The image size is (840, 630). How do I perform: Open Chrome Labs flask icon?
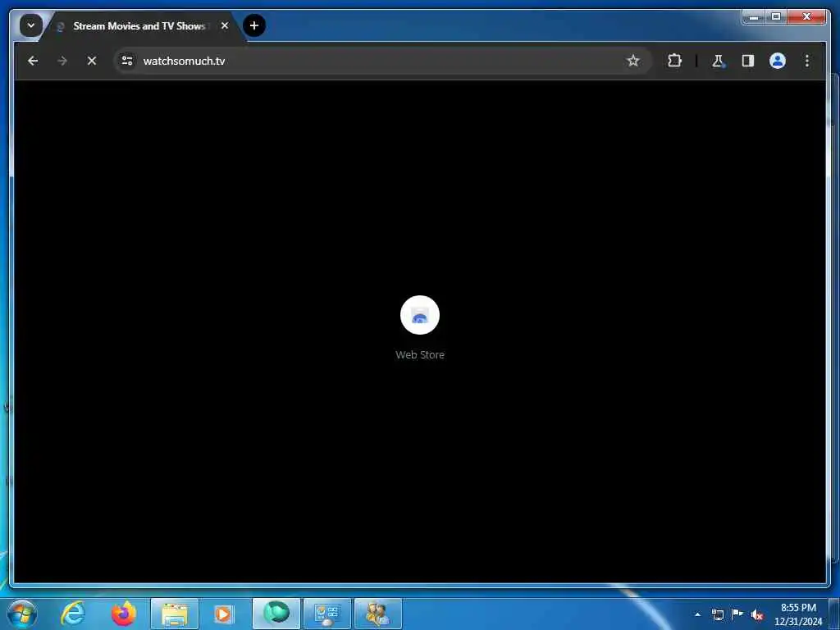click(x=718, y=61)
